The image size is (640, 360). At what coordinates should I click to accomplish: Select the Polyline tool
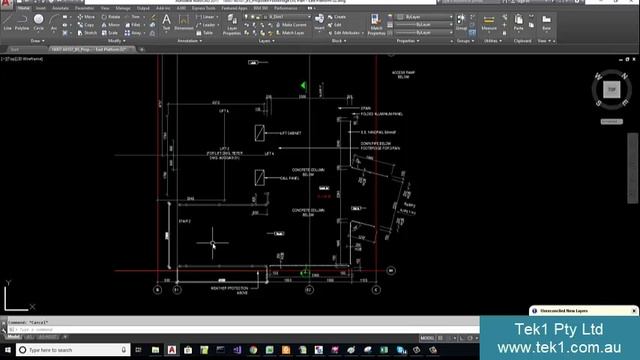[x=22, y=22]
